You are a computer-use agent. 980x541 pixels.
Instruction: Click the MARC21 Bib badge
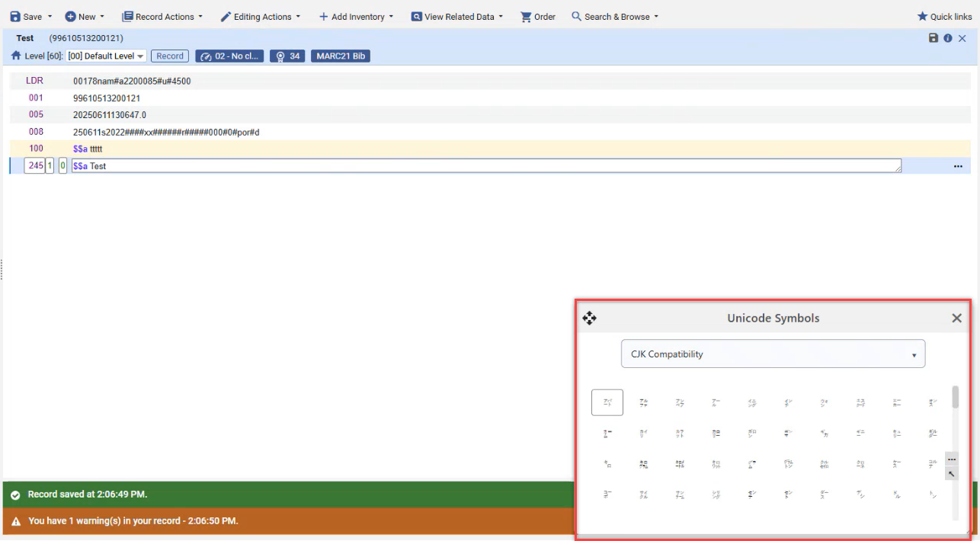point(341,56)
